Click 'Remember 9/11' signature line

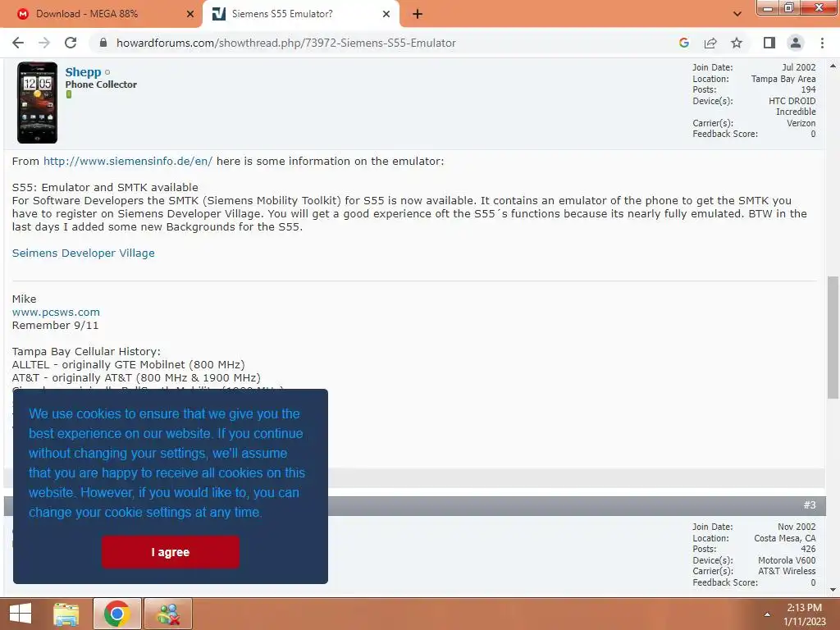coord(55,325)
